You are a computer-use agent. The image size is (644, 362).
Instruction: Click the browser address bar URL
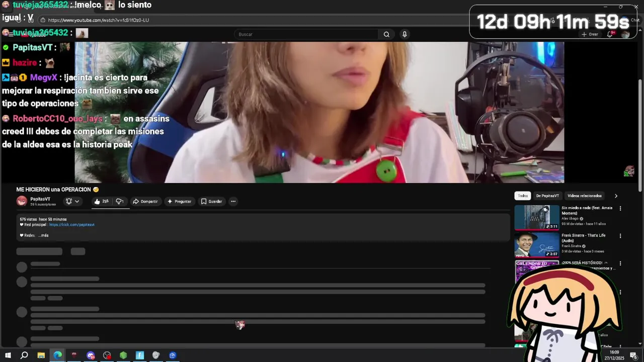[x=98, y=20]
